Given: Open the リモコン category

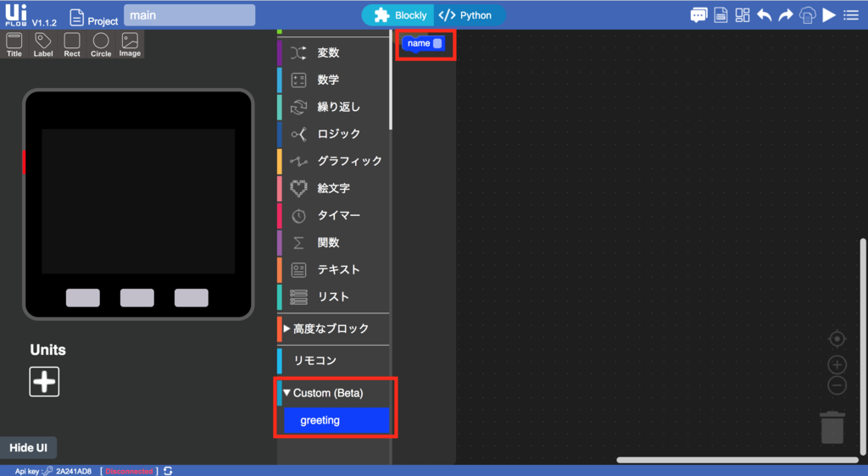Looking at the screenshot, I should tap(333, 361).
